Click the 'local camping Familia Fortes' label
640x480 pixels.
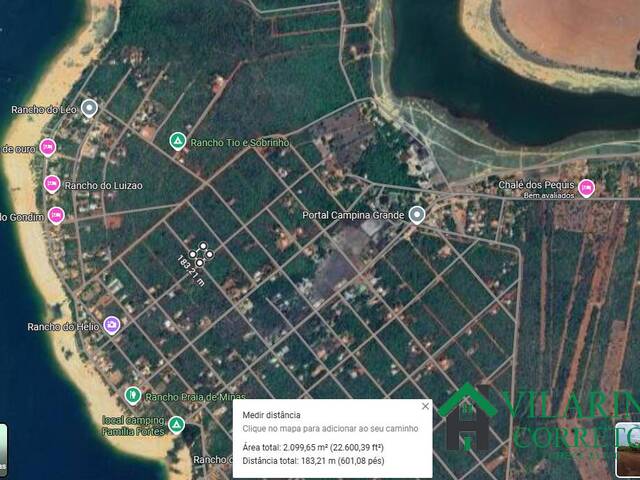click(x=133, y=426)
